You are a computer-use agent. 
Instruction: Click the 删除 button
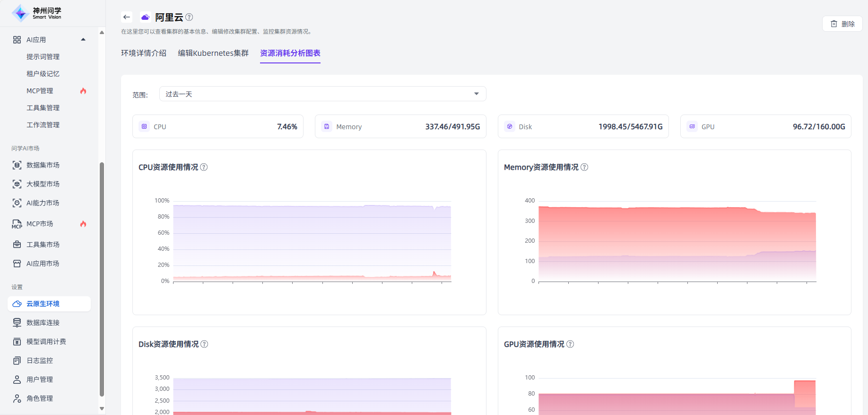[x=842, y=24]
